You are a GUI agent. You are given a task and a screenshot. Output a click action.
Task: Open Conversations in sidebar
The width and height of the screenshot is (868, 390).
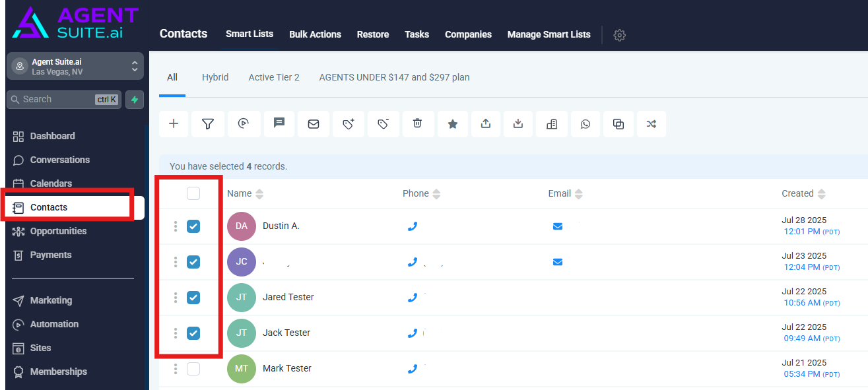tap(60, 160)
